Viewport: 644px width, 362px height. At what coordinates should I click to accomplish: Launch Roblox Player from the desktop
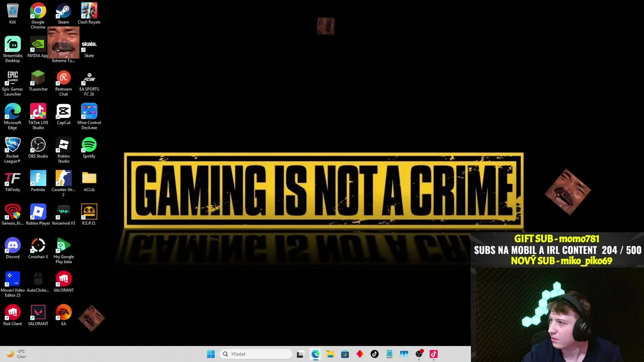(38, 215)
